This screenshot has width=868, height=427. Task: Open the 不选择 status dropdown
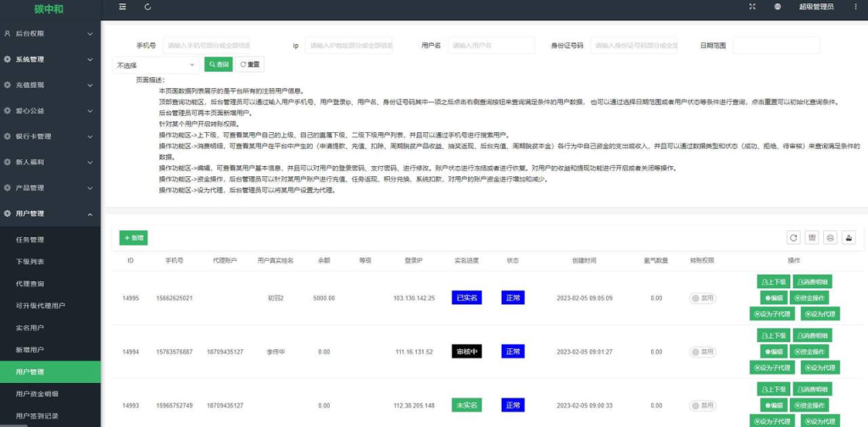tap(156, 64)
